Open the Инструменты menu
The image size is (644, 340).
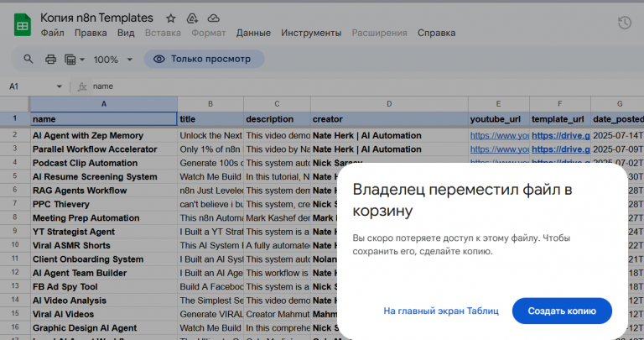311,34
